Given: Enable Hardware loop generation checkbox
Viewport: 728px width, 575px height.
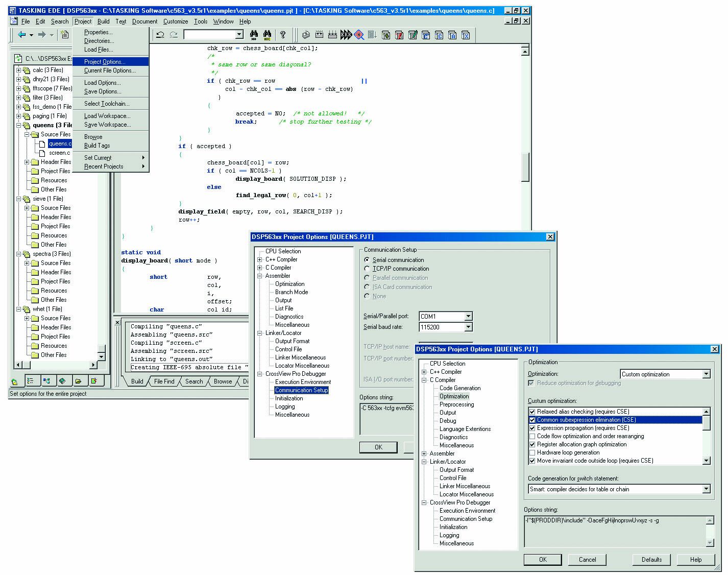Looking at the screenshot, I should point(532,452).
